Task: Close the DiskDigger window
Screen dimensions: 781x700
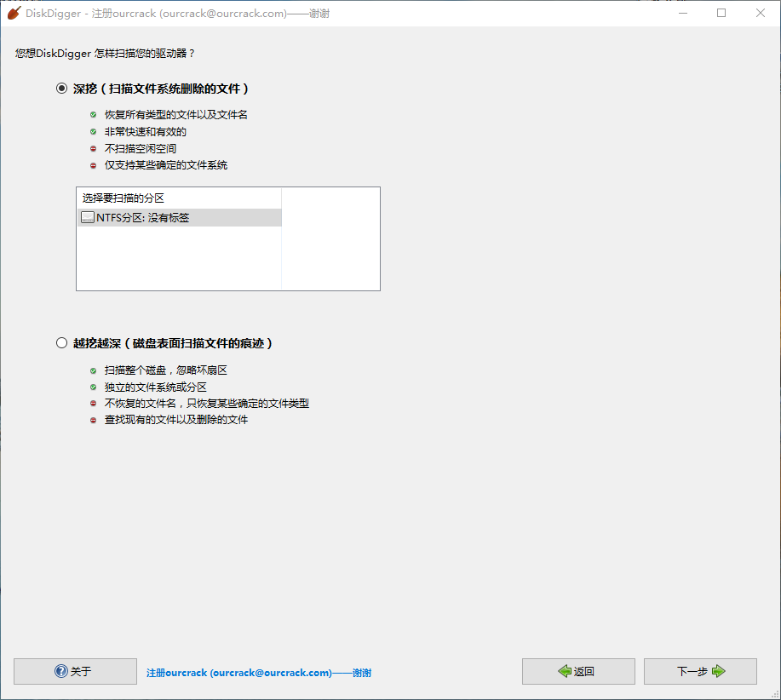Action: (x=760, y=14)
